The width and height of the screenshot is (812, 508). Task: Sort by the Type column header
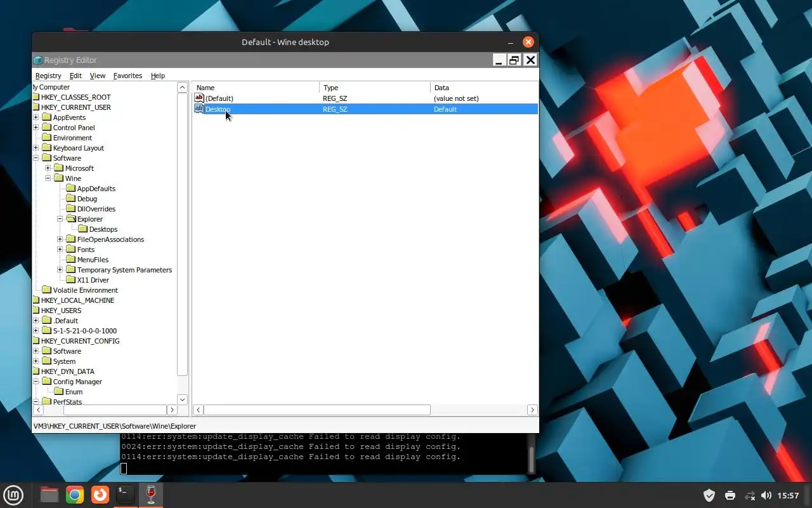click(x=375, y=88)
